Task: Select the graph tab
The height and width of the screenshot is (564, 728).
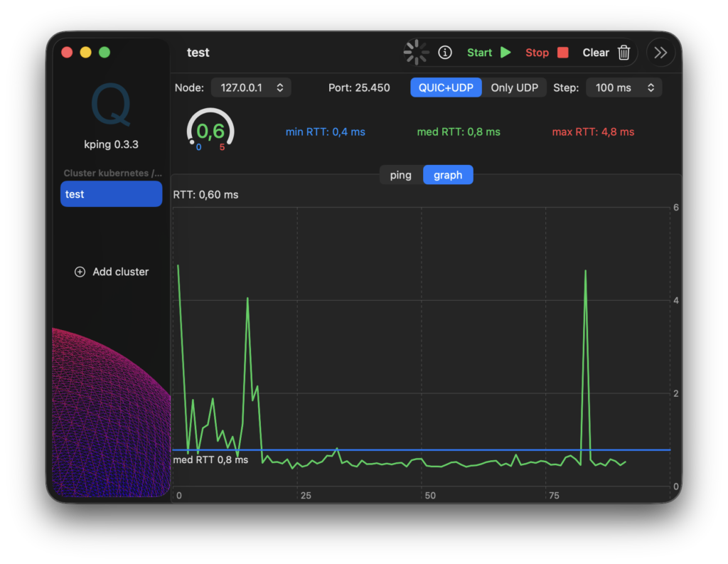Action: (448, 175)
